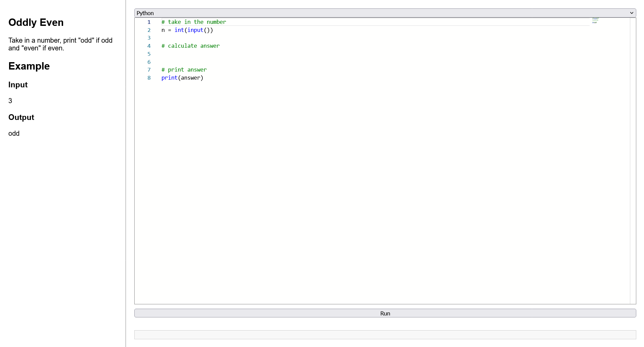Click the Run button
The width and height of the screenshot is (644, 347).
pos(385,313)
